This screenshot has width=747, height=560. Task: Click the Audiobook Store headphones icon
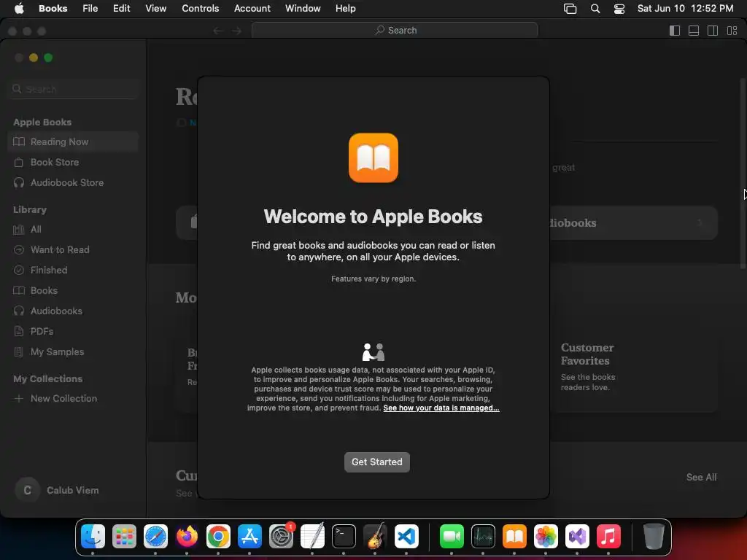pyautogui.click(x=18, y=183)
